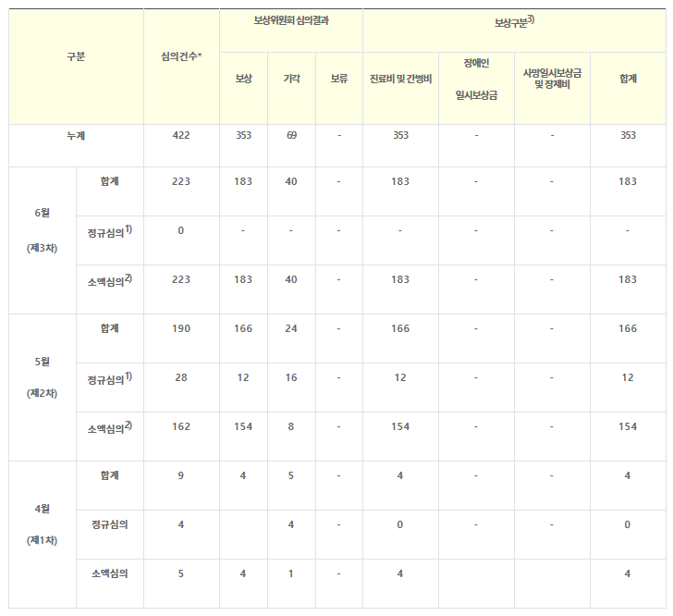Image resolution: width=673 pixels, height=616 pixels.
Task: Click the 진료비 및 간병비 header
Action: pyautogui.click(x=400, y=79)
